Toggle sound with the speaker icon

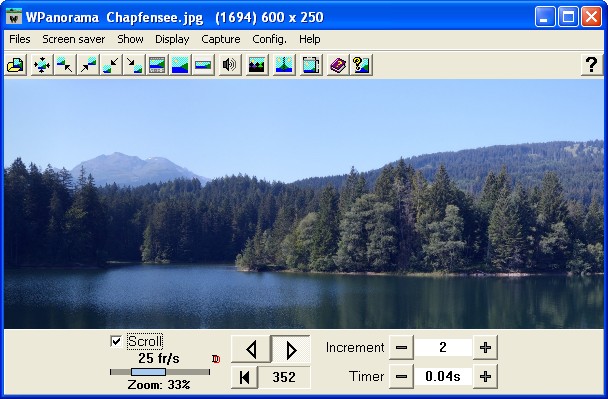coord(229,65)
